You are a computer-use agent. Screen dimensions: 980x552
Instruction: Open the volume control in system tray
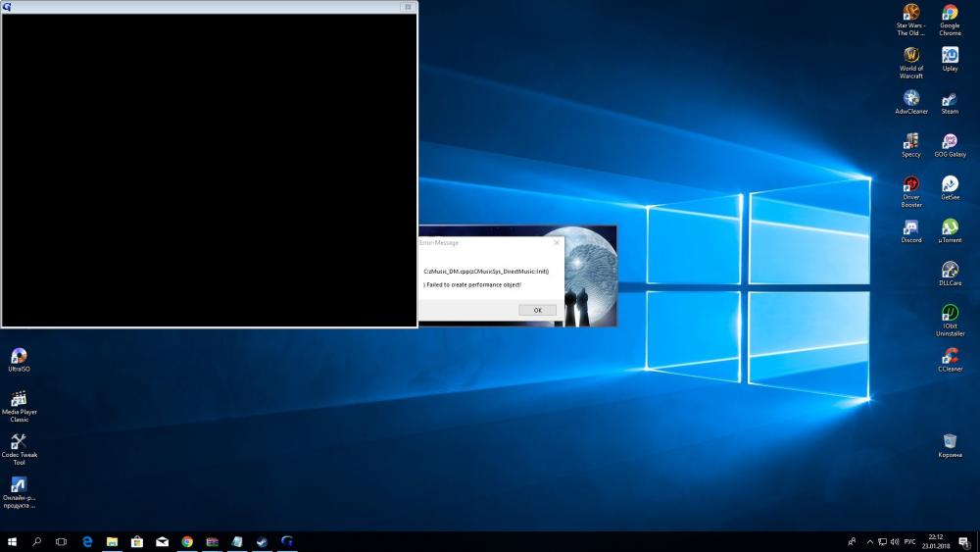(896, 541)
